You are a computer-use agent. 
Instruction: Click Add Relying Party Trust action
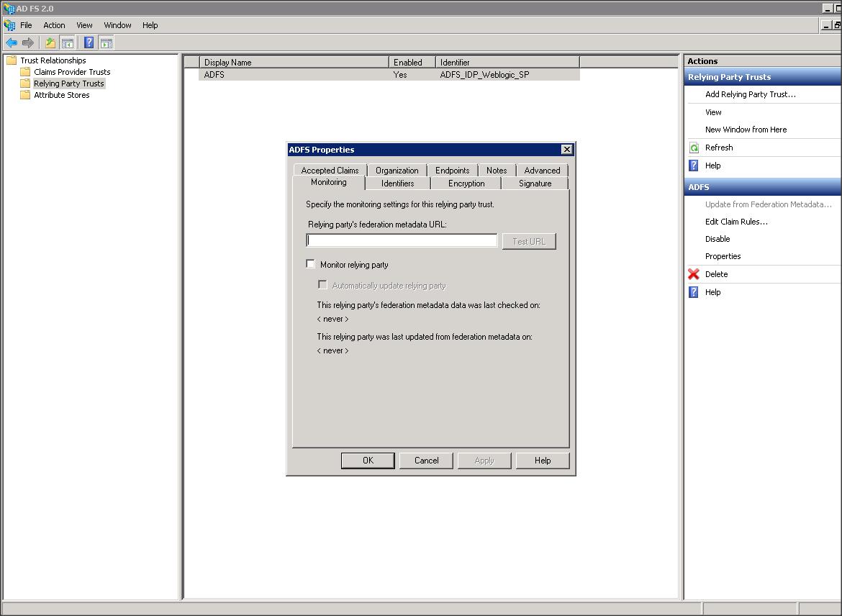tap(750, 94)
